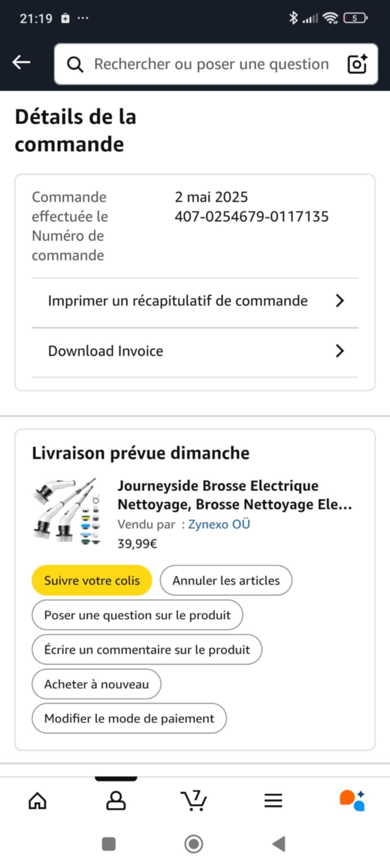Launch Rufus AI assistant icon
390x868 pixels.
[352, 801]
